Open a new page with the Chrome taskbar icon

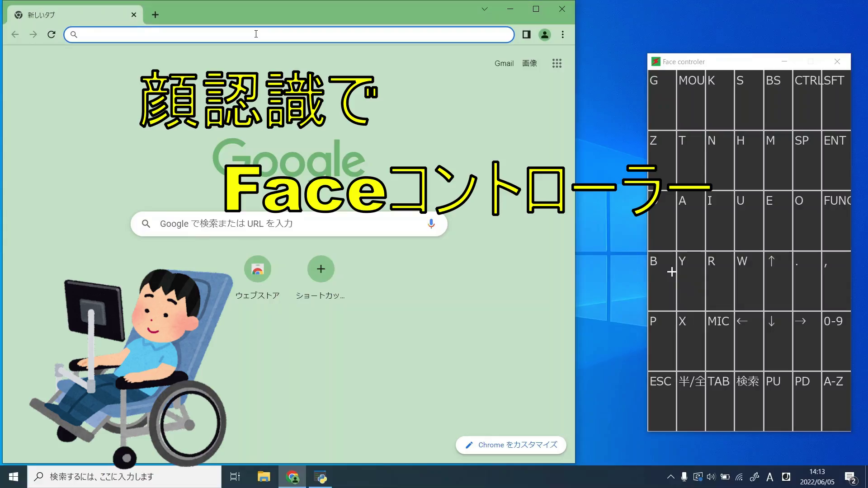point(292,476)
